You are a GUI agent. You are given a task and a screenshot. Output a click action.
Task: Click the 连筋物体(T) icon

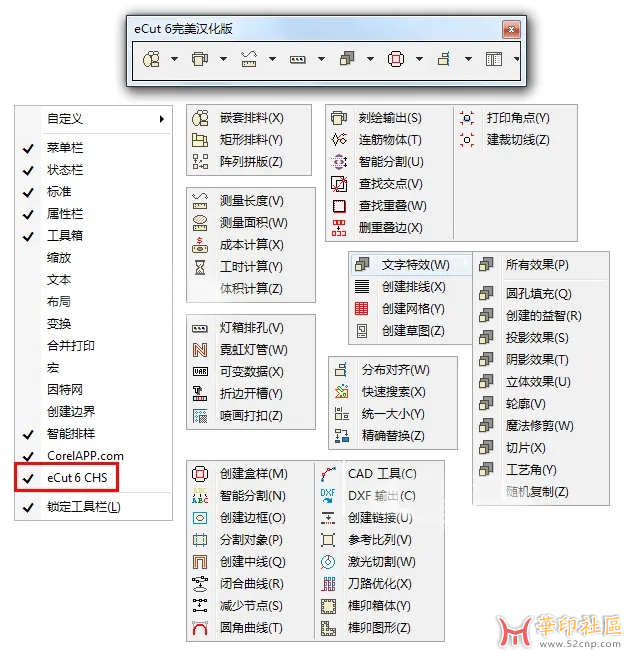click(339, 140)
